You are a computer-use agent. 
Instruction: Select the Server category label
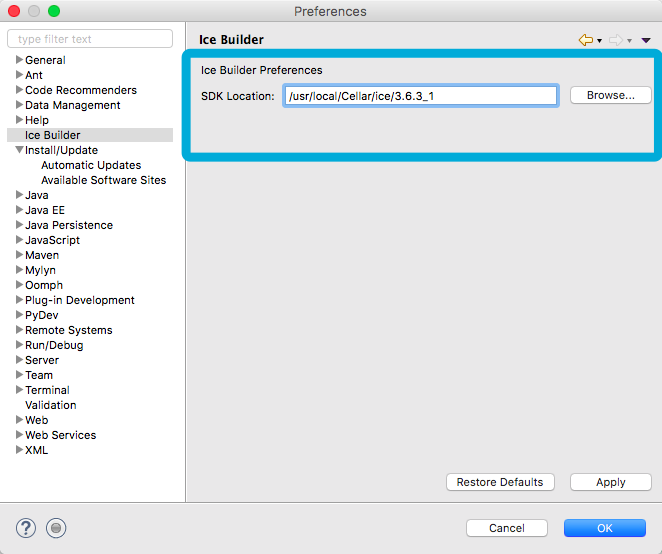pos(42,360)
